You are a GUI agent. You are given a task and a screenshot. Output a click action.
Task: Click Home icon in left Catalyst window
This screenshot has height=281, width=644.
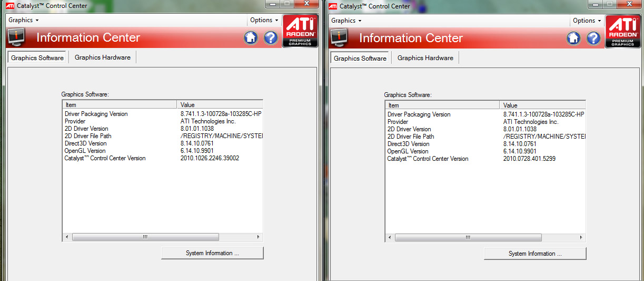[251, 38]
